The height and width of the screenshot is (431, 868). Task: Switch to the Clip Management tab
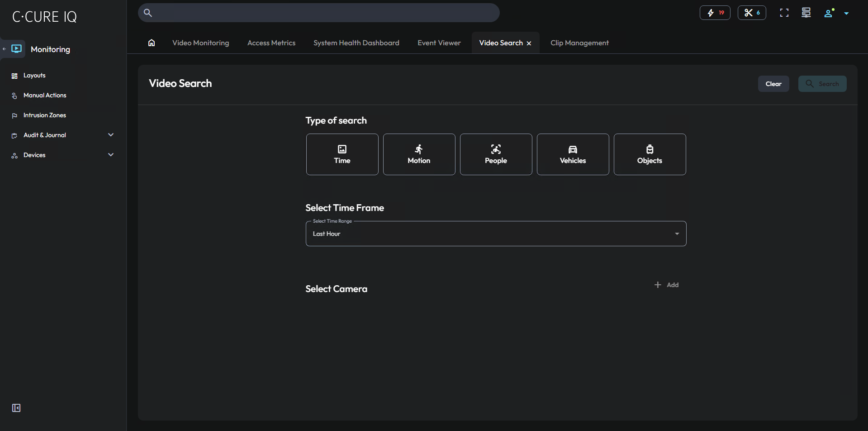pos(579,43)
